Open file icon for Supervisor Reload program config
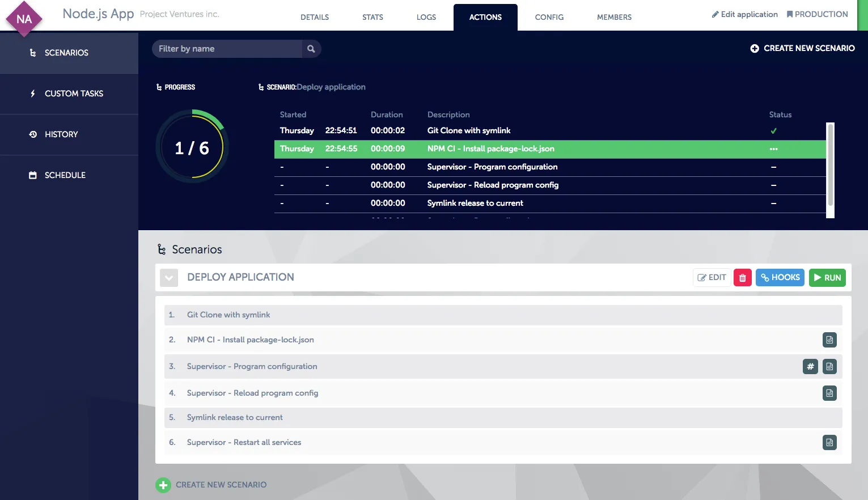Image resolution: width=868 pixels, height=500 pixels. [829, 393]
